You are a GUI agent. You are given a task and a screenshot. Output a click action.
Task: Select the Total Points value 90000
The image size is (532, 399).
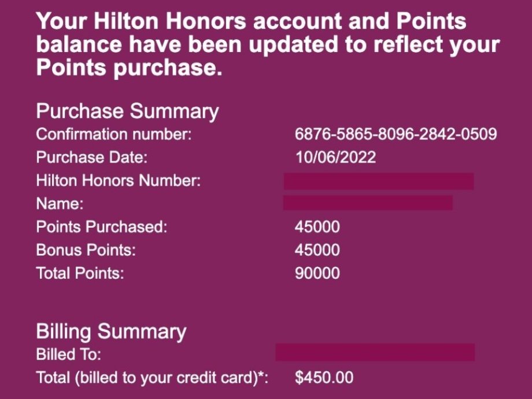317,273
